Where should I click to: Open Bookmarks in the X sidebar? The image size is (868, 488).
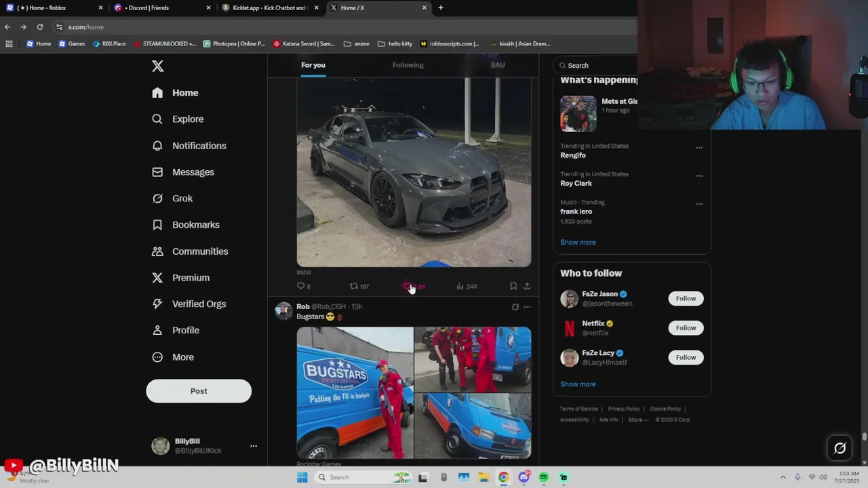pos(186,225)
